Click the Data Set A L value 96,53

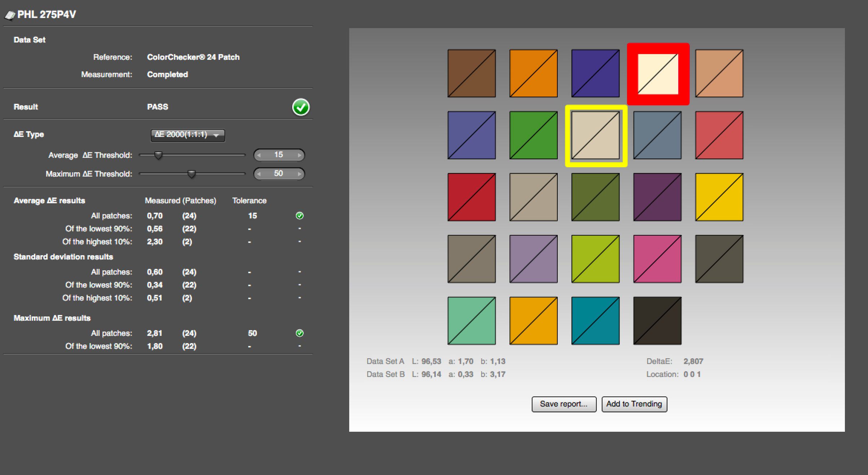(x=431, y=361)
